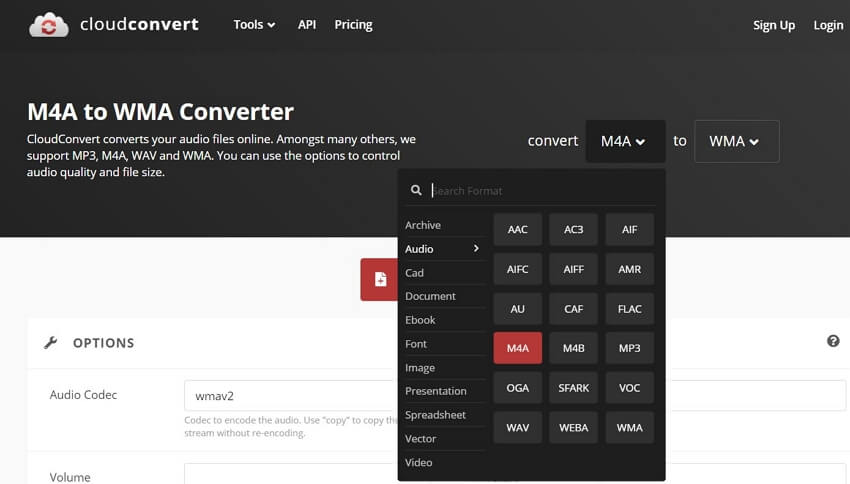Open the M4A source format dropdown

pyautogui.click(x=626, y=141)
